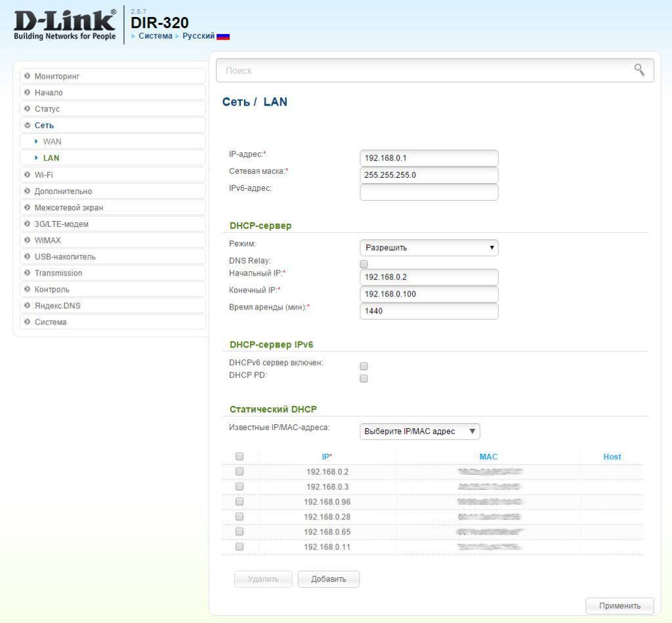
Task: Open the Статус menu item
Action: pyautogui.click(x=113, y=109)
